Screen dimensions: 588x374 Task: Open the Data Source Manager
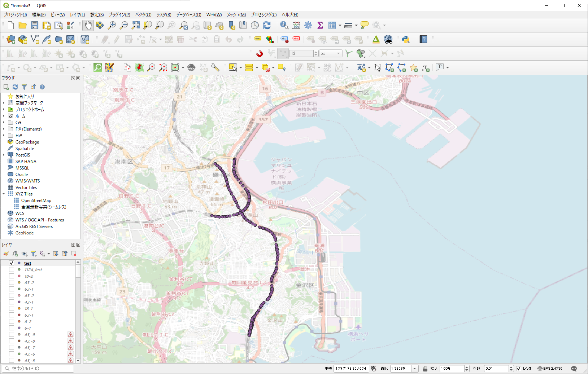11,39
